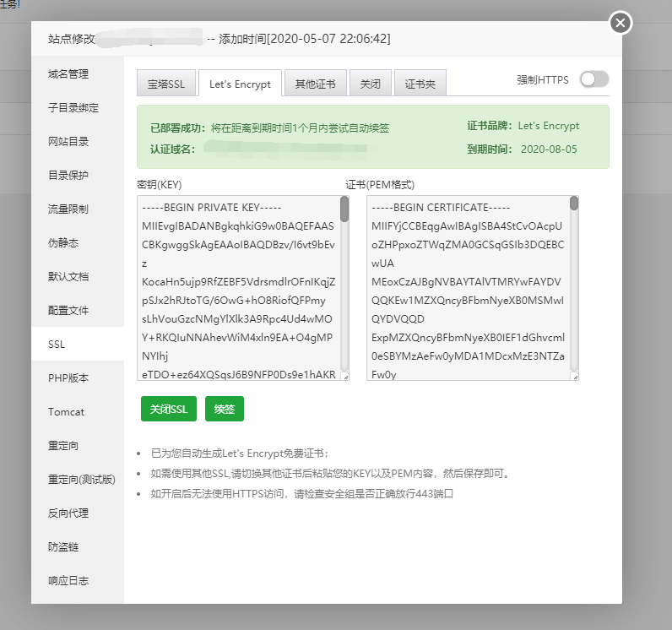Screen dimensions: 672x630
Task: Click the certificate box scrollbar
Action: click(574, 204)
